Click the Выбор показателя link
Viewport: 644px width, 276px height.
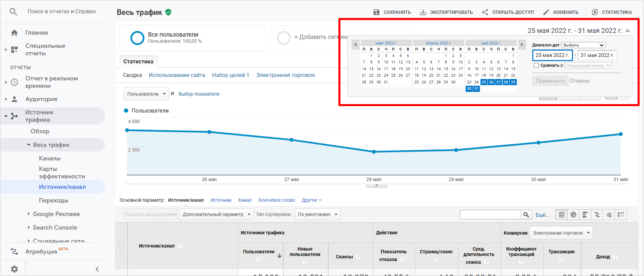click(199, 94)
